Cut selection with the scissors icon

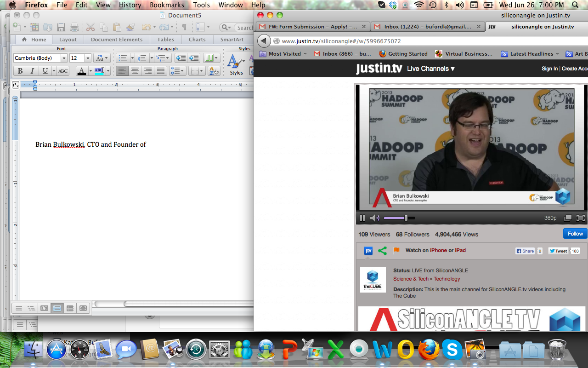pos(90,27)
